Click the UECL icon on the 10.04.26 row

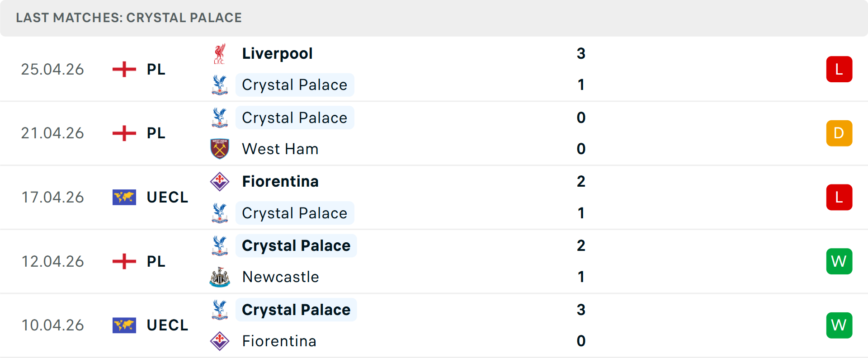tap(124, 325)
